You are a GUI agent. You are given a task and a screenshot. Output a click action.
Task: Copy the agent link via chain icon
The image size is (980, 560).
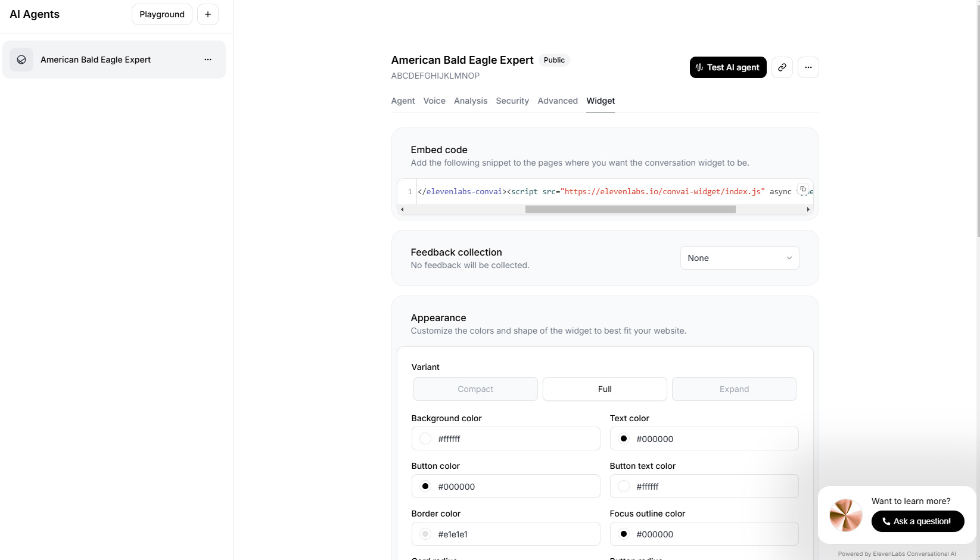point(782,67)
